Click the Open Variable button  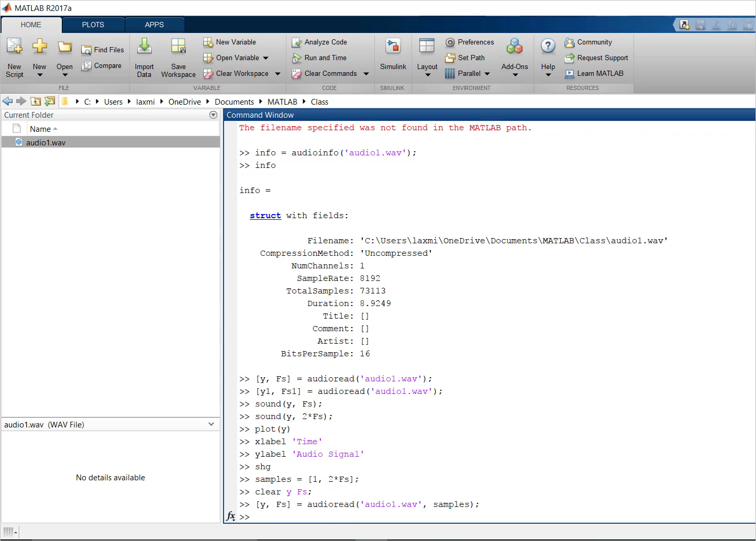(x=231, y=58)
